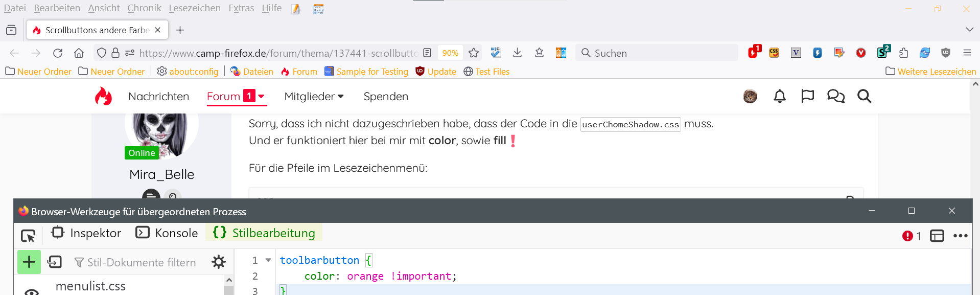Click the 90% zoom level indicator
Screen dimensions: 980x295
450,53
